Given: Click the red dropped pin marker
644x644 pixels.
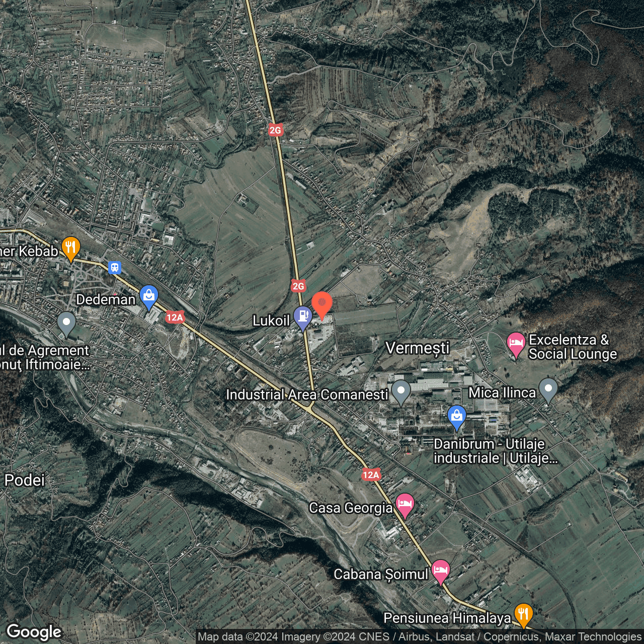Looking at the screenshot, I should [x=322, y=304].
